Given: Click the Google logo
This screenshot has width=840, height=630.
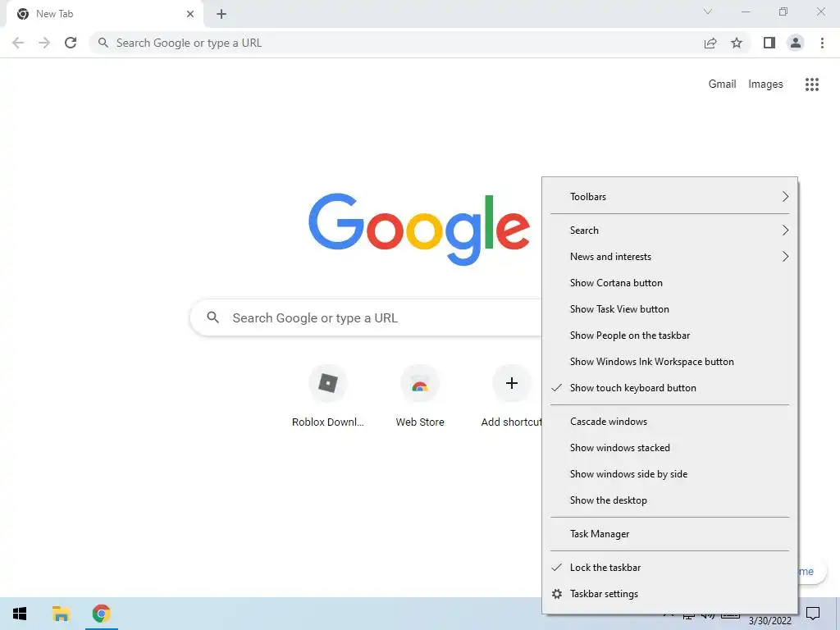Looking at the screenshot, I should click(x=419, y=230).
